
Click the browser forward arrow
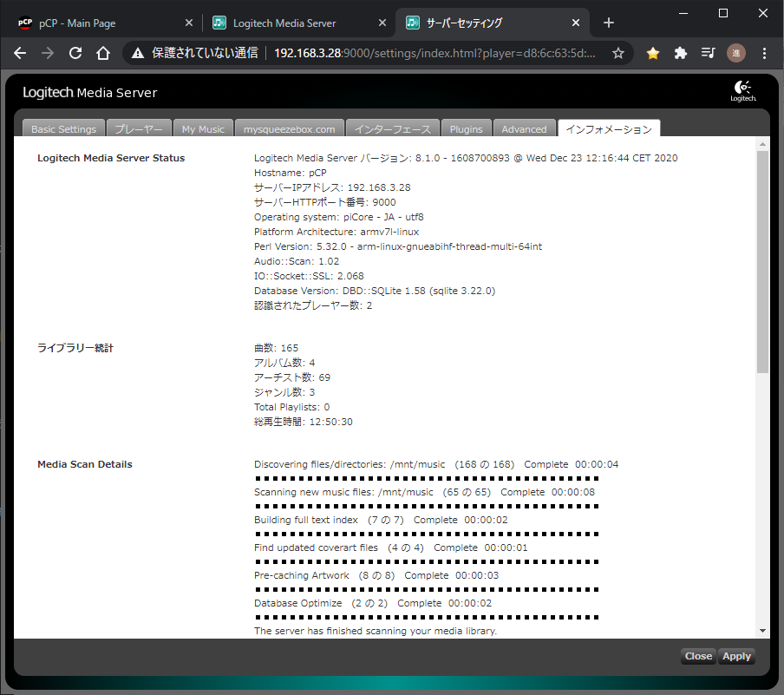coord(48,53)
